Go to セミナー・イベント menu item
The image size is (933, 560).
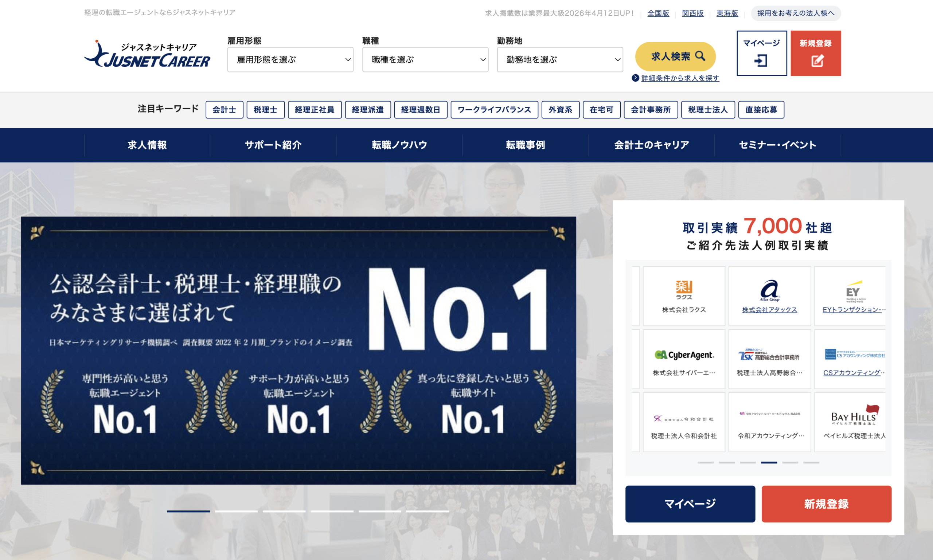tap(777, 145)
